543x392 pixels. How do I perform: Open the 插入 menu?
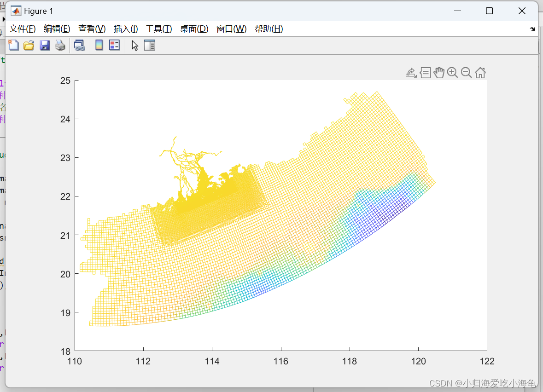(x=125, y=29)
